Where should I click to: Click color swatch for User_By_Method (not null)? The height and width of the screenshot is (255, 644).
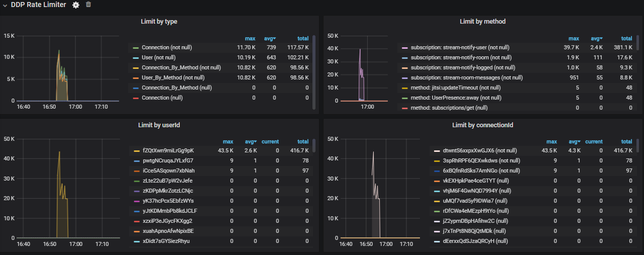pos(136,78)
